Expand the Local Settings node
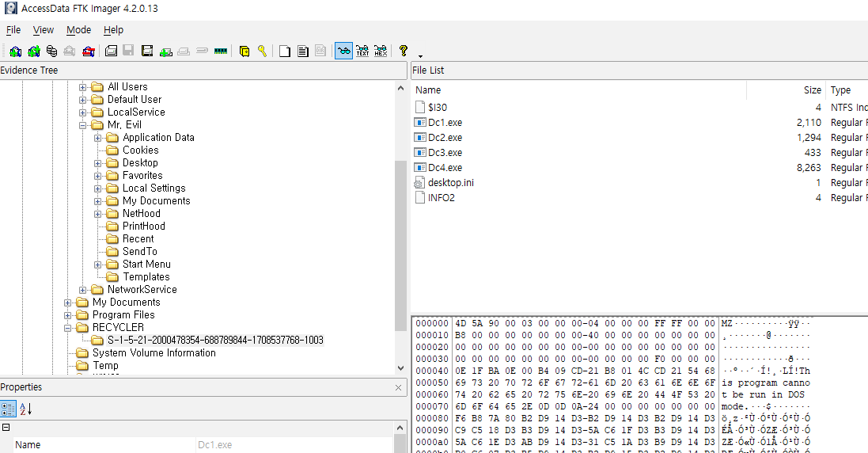Viewport: 868px width, 453px height. 97,188
